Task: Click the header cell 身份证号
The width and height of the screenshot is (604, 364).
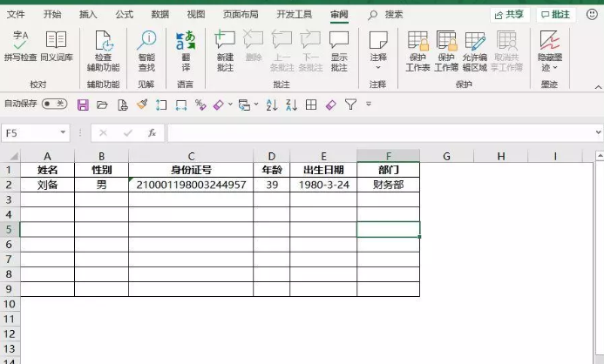Action: pyautogui.click(x=191, y=170)
